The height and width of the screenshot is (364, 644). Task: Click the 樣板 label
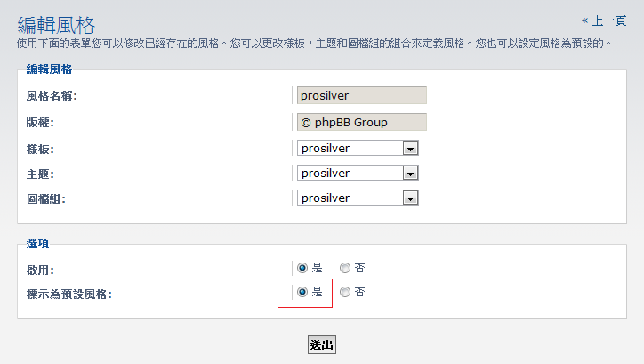40,149
